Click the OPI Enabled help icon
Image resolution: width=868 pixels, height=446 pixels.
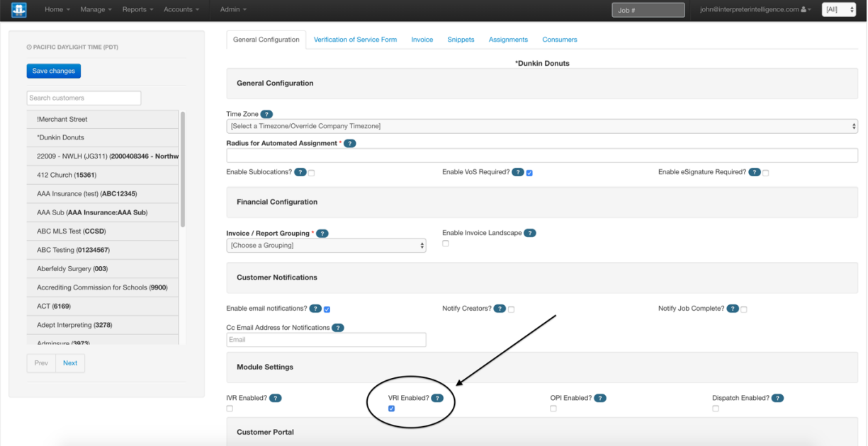tap(600, 398)
